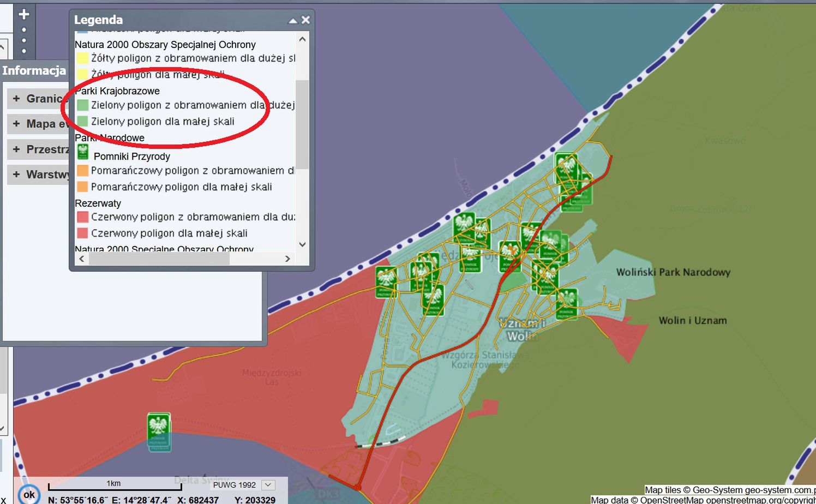Click 'Woliński Park Narodowy' map label
Image resolution: width=816 pixels, height=504 pixels.
(x=673, y=272)
